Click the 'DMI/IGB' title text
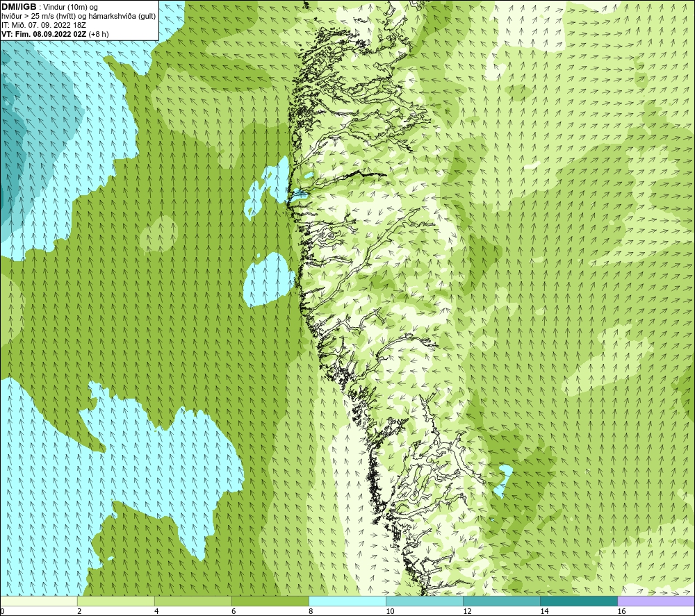This screenshot has height=616, width=695. point(19,7)
